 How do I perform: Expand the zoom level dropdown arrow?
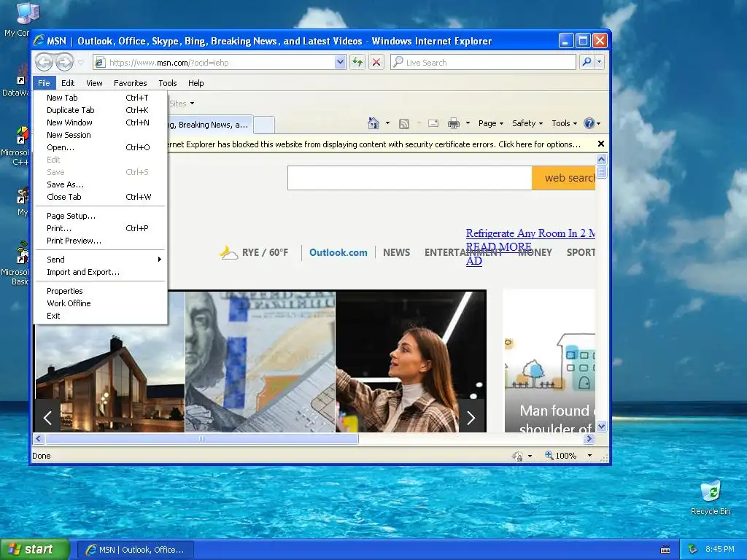click(x=589, y=456)
